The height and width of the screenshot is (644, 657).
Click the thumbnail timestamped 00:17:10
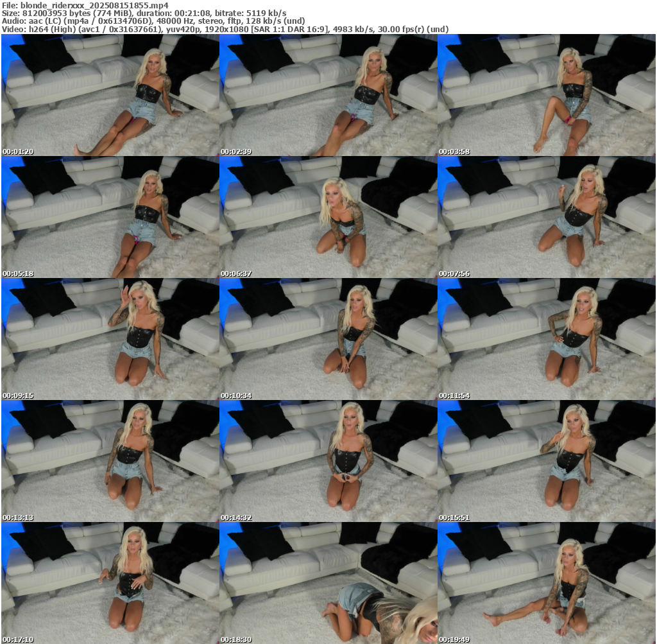pos(110,583)
